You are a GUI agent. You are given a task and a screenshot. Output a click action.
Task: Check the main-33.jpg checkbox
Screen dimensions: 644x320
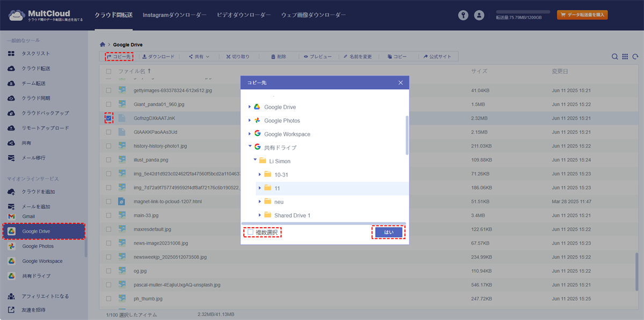(108, 215)
